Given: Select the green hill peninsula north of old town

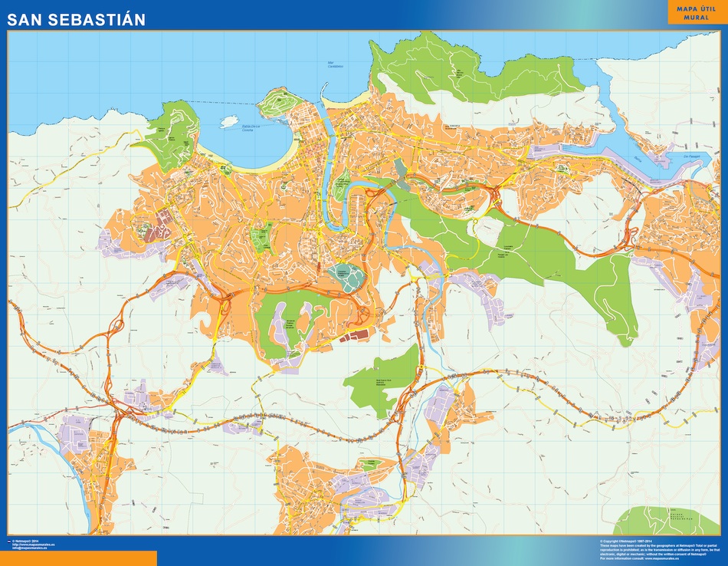Looking at the screenshot, I should click(280, 102).
